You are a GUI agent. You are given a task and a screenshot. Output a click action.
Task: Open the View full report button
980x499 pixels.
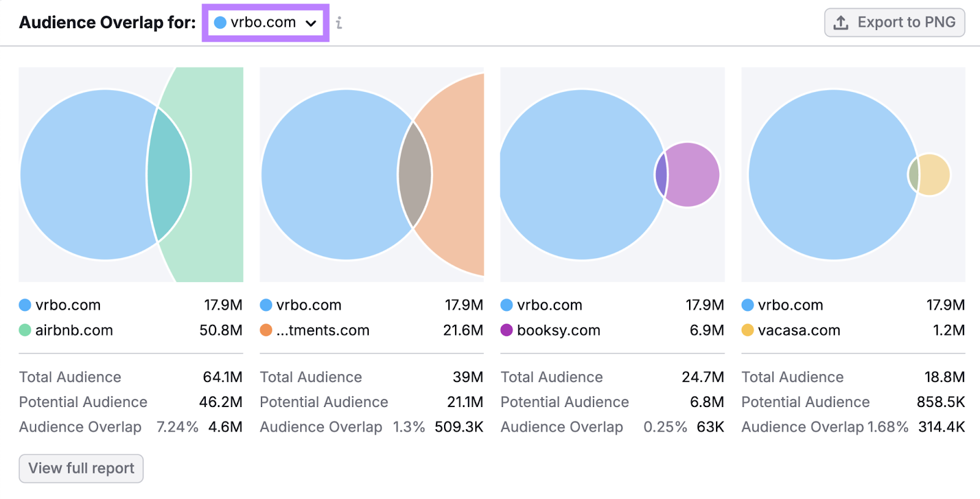81,468
